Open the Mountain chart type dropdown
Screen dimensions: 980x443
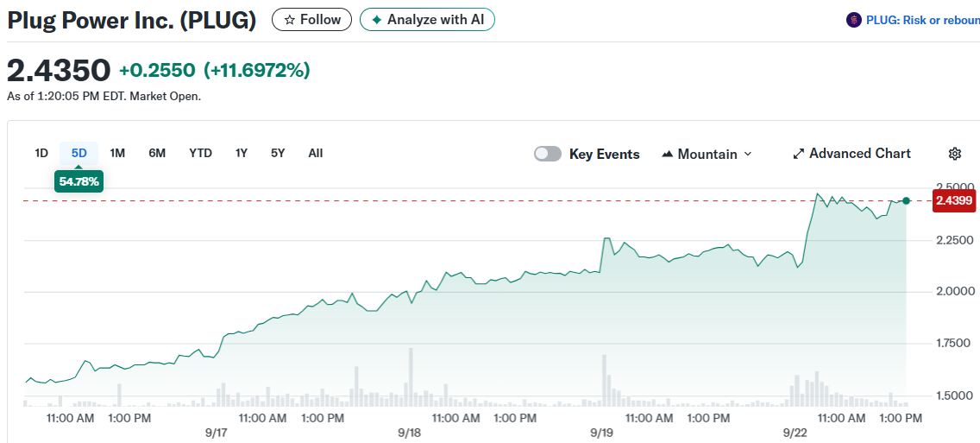(707, 154)
